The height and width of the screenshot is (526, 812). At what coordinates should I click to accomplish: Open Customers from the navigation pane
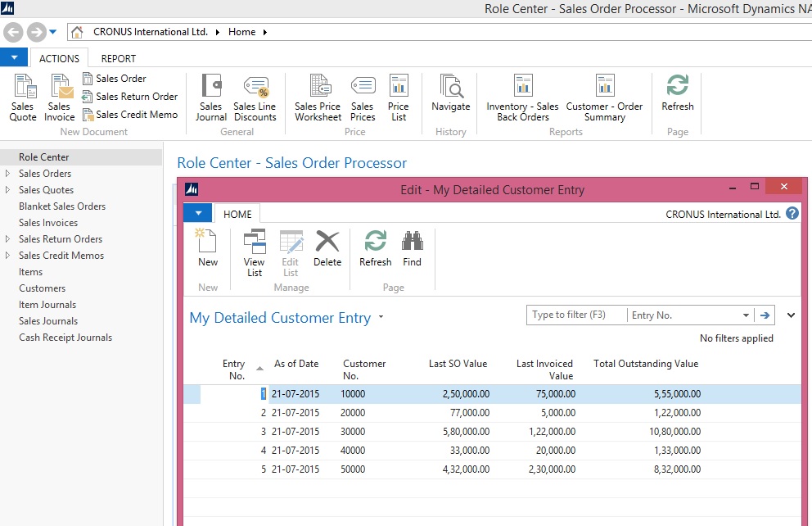42,288
